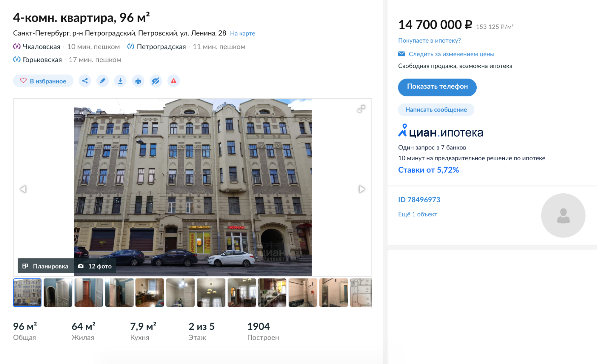Click envelope icon next to price tracking
This screenshot has width=597, height=364.
pos(401,54)
